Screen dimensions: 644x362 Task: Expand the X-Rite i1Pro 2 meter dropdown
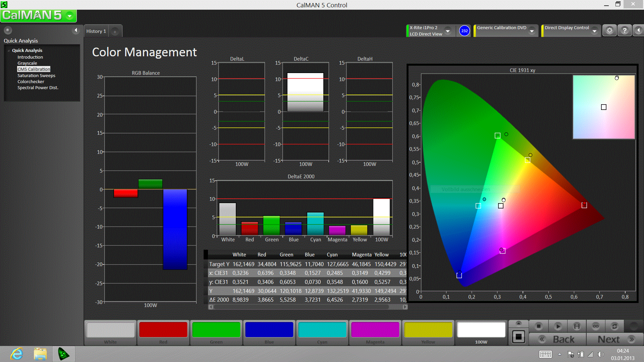(x=448, y=31)
